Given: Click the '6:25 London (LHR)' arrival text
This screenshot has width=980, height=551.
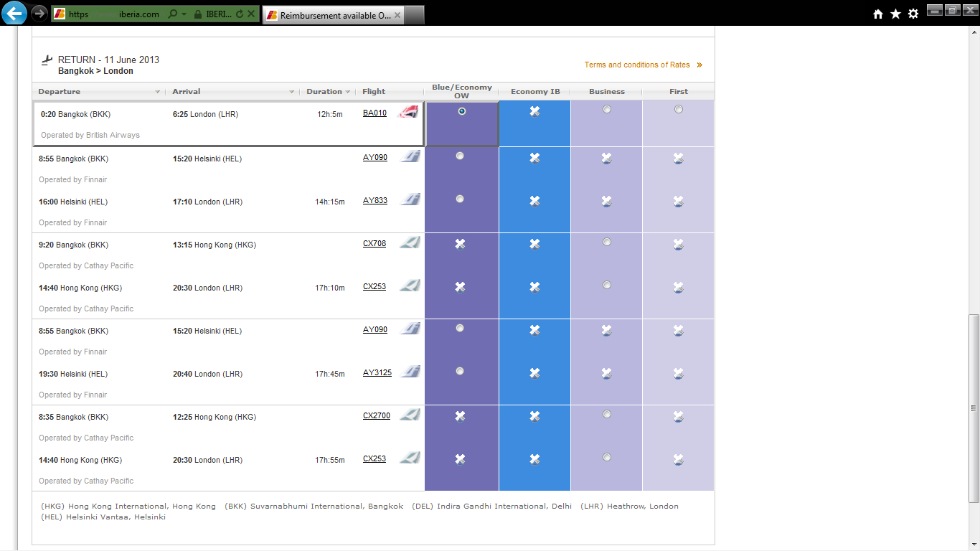Looking at the screenshot, I should [x=205, y=115].
